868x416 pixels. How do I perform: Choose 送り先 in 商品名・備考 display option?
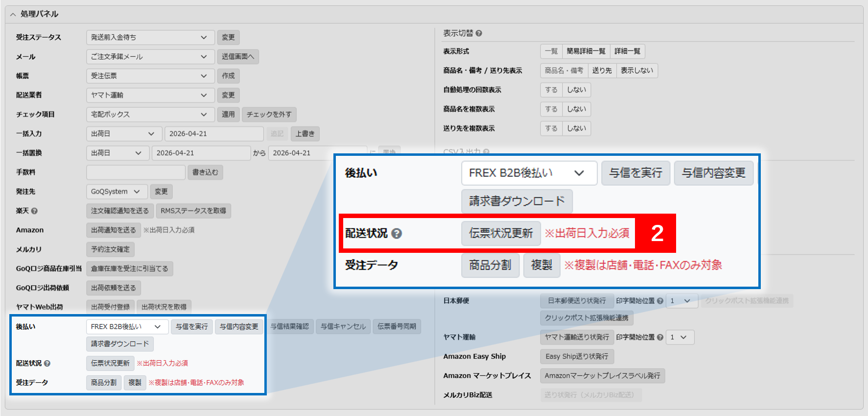coord(602,71)
